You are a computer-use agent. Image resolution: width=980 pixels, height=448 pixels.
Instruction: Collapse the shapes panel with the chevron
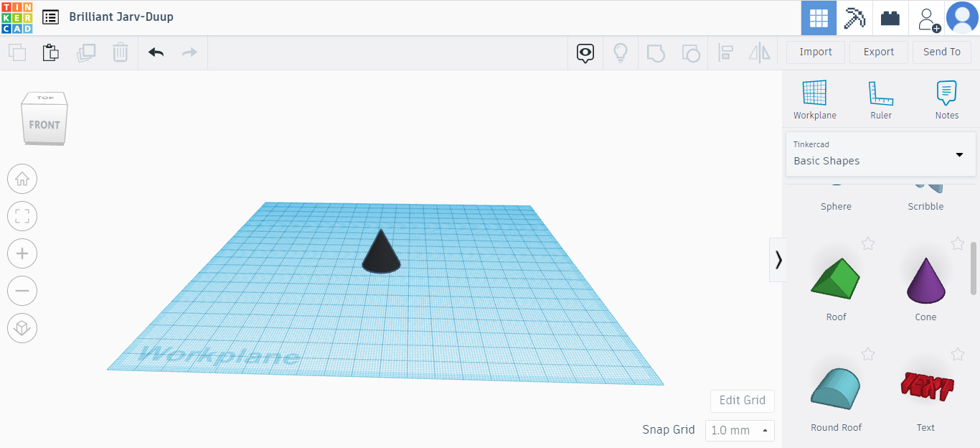tap(778, 260)
